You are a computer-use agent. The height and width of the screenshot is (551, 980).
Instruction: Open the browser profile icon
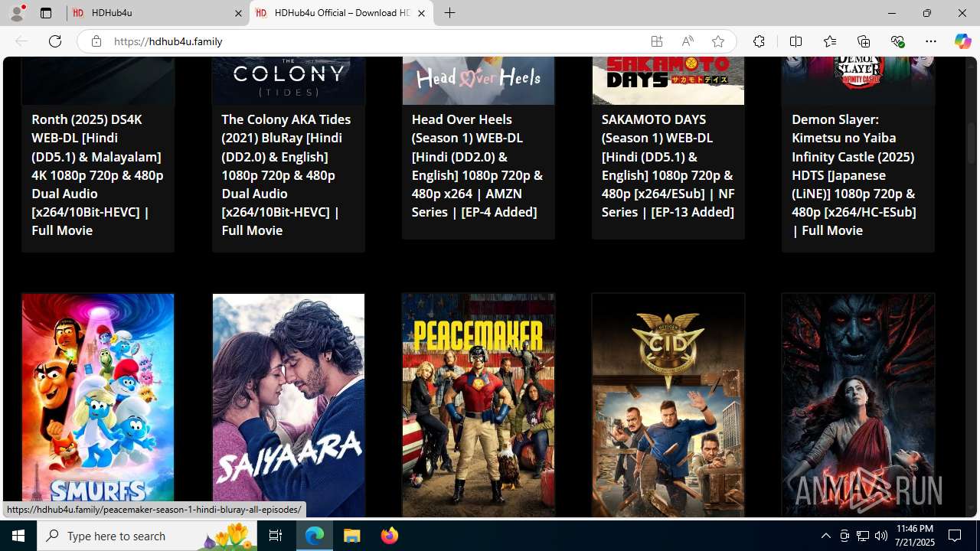[17, 13]
